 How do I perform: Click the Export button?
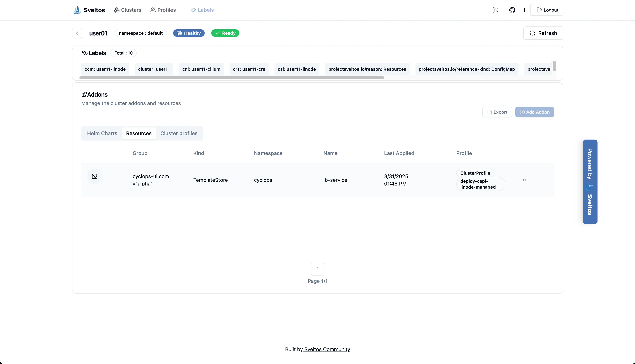click(497, 112)
